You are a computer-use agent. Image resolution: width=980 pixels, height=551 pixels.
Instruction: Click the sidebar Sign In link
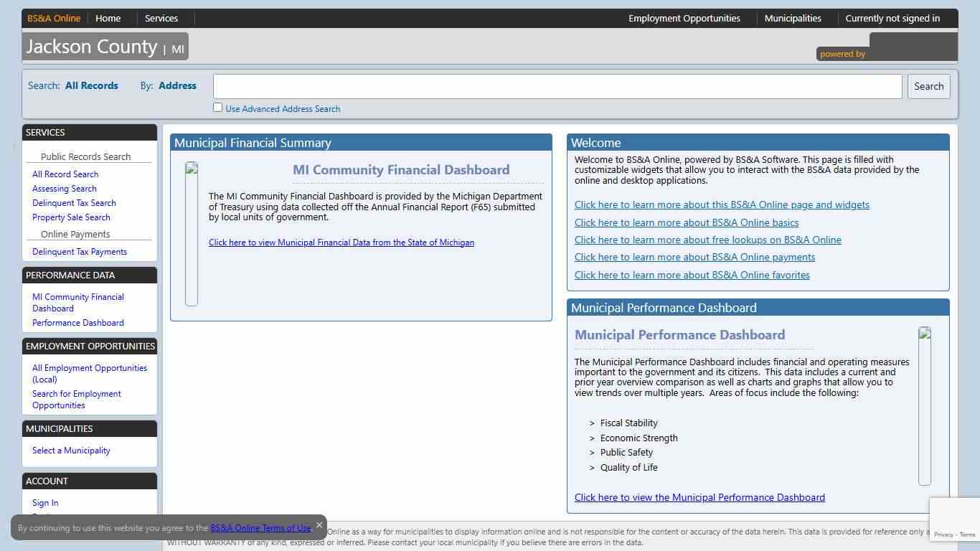[45, 503]
